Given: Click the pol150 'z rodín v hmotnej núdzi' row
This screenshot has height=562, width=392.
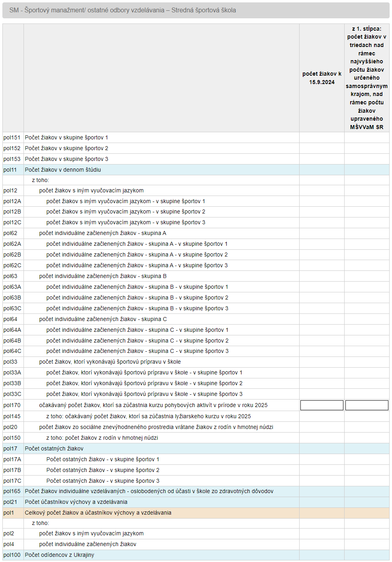Looking at the screenshot, I should 196,438.
